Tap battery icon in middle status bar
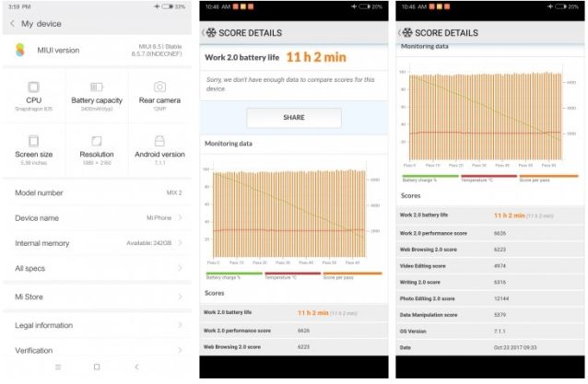The height and width of the screenshot is (384, 588). [364, 6]
